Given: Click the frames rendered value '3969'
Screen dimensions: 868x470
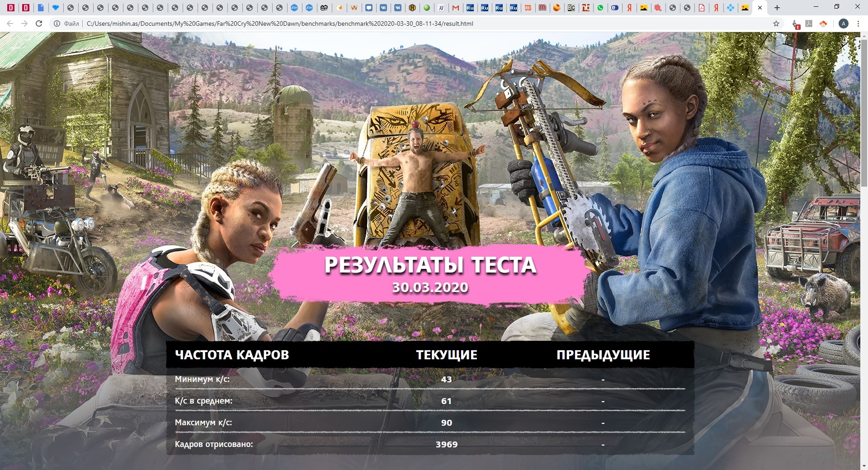Looking at the screenshot, I should point(447,444).
